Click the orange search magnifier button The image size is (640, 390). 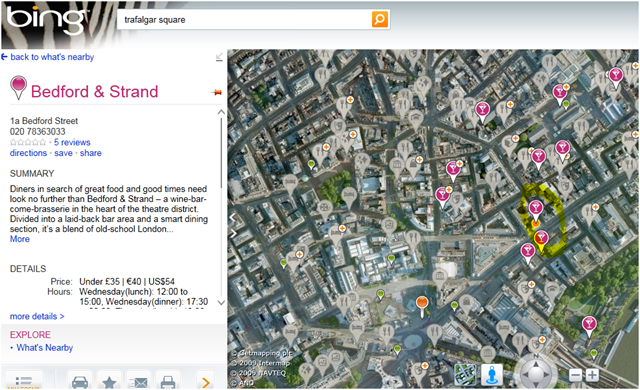click(380, 19)
